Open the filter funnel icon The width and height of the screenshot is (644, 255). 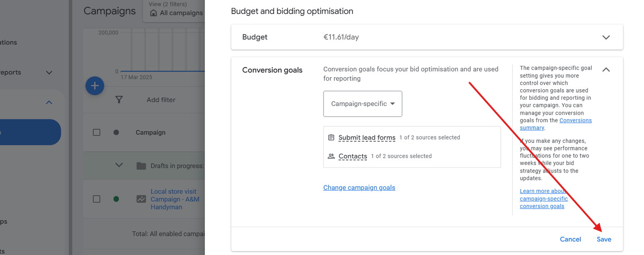[x=119, y=100]
